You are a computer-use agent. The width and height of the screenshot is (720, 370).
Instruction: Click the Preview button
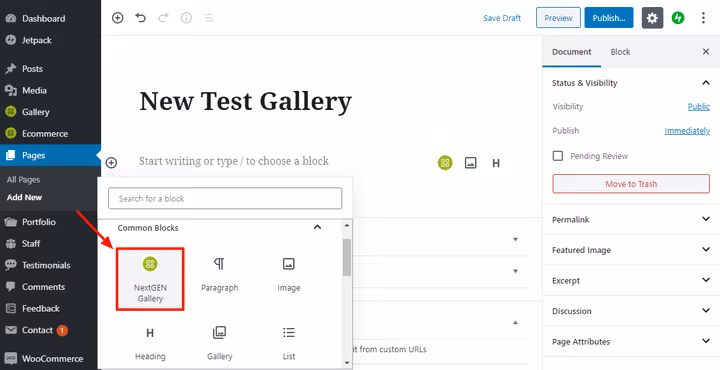tap(558, 18)
